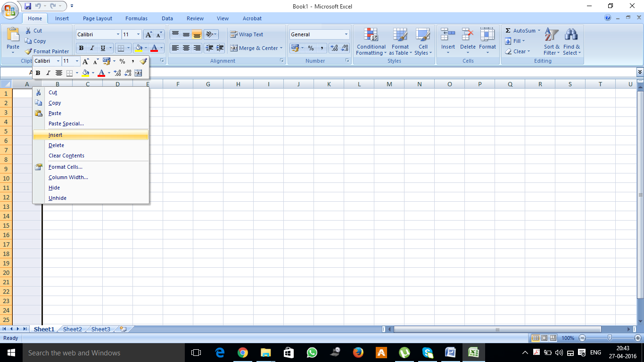Click the Office button
The width and height of the screenshot is (644, 362).
pos(10,10)
